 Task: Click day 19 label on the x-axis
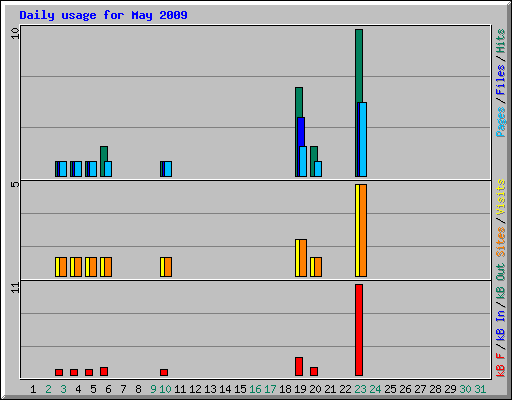[300, 389]
